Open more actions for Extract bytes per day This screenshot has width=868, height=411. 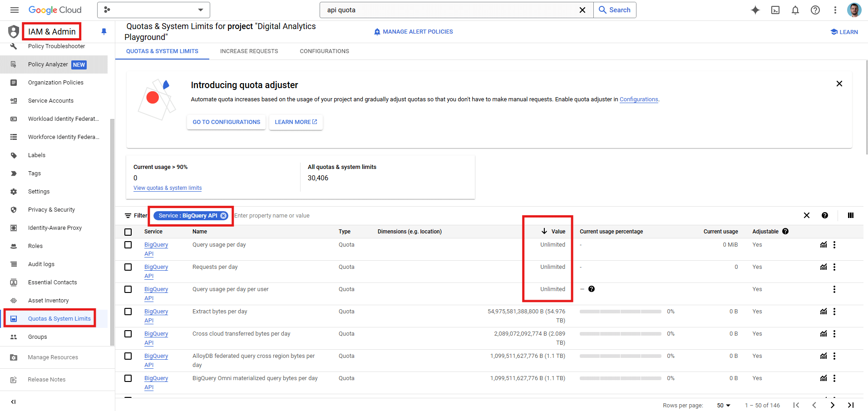click(834, 312)
